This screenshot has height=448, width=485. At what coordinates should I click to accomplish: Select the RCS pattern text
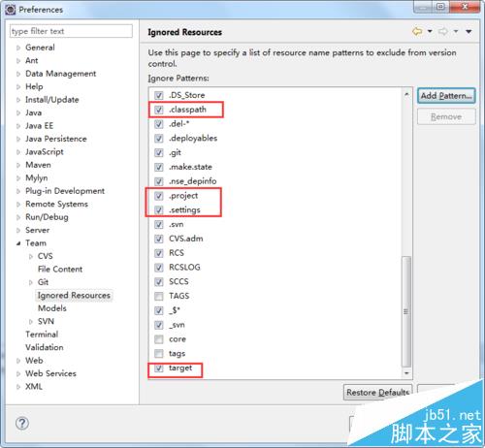pyautogui.click(x=177, y=253)
